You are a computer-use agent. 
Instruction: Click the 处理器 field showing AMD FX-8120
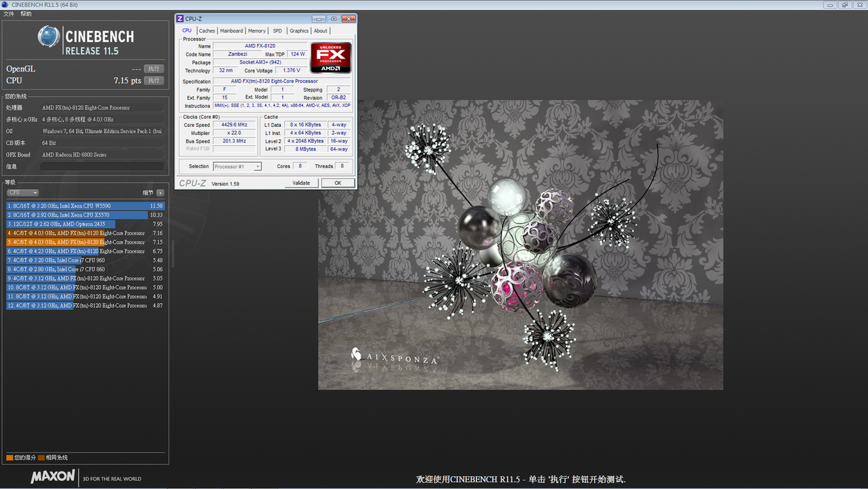tap(102, 107)
